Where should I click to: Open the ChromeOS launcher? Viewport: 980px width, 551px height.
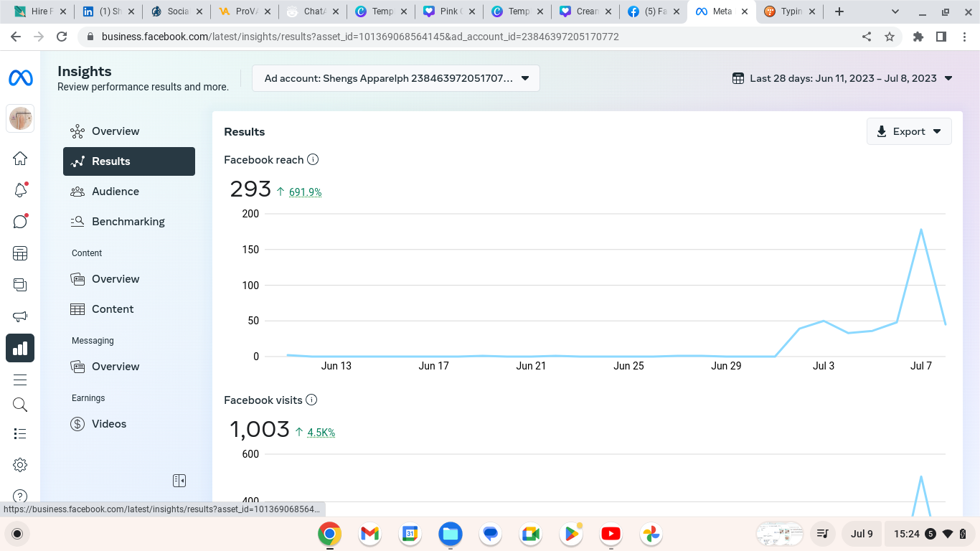pos(17,534)
